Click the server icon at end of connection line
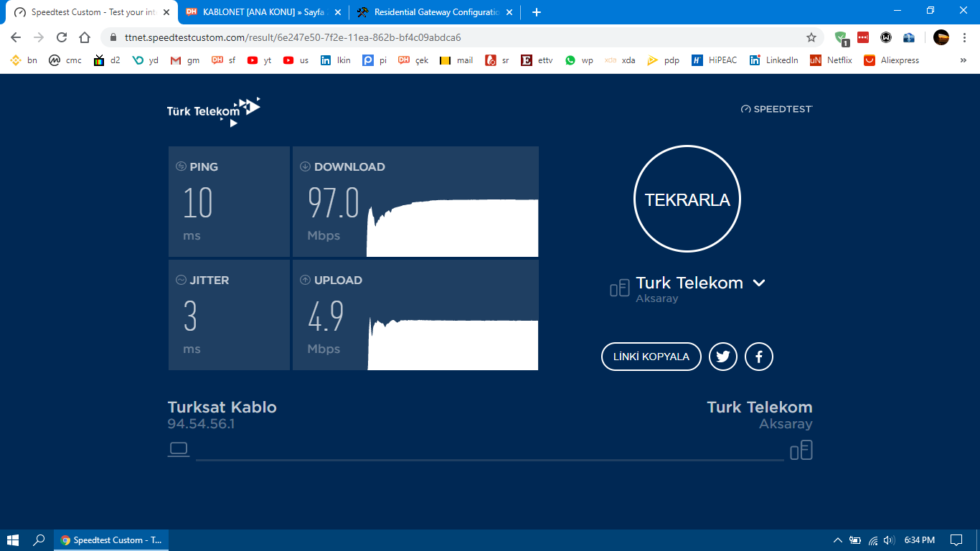 pyautogui.click(x=801, y=451)
